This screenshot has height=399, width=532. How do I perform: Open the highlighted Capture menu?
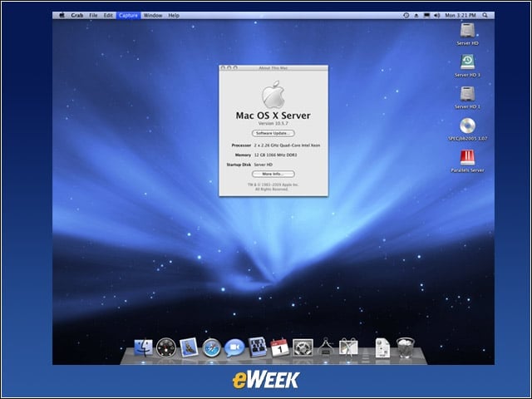click(x=128, y=15)
